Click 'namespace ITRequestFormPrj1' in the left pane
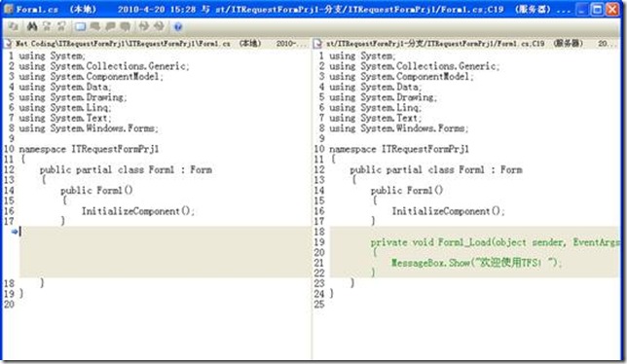The width and height of the screenshot is (627, 364). (89, 149)
